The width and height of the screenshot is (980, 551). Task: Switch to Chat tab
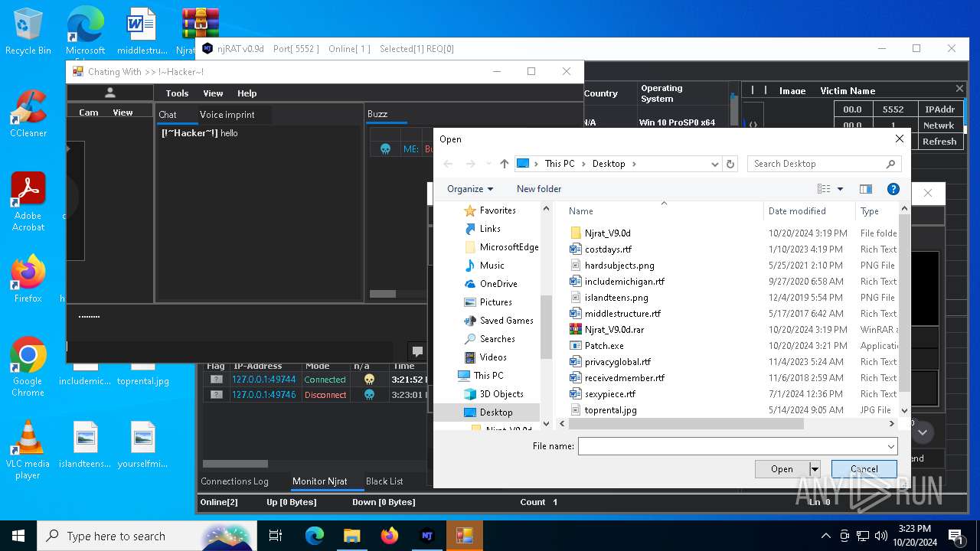(168, 115)
